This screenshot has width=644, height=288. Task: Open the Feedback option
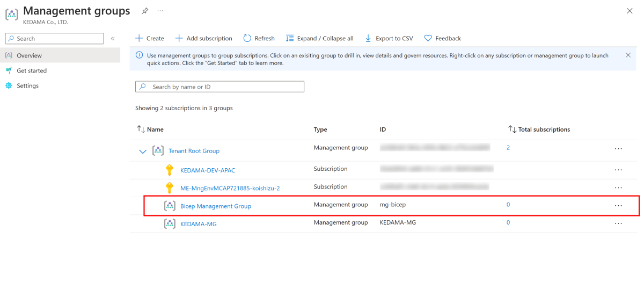pyautogui.click(x=443, y=38)
